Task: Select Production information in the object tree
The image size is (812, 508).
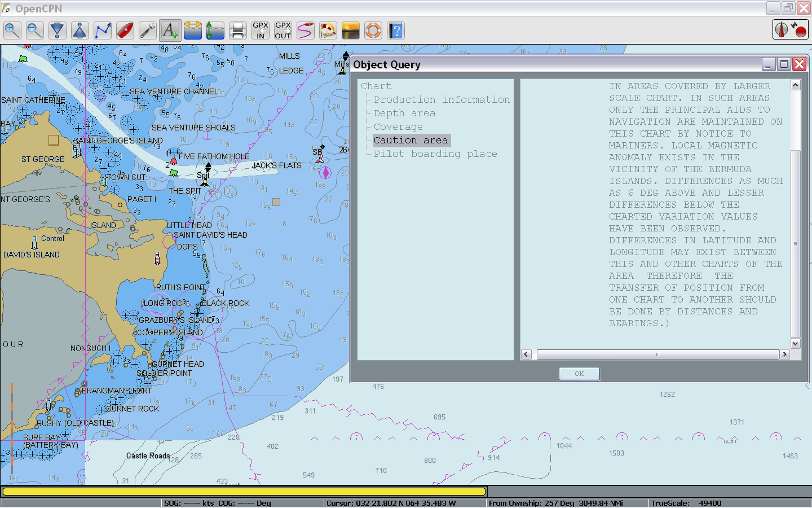Action: 442,100
